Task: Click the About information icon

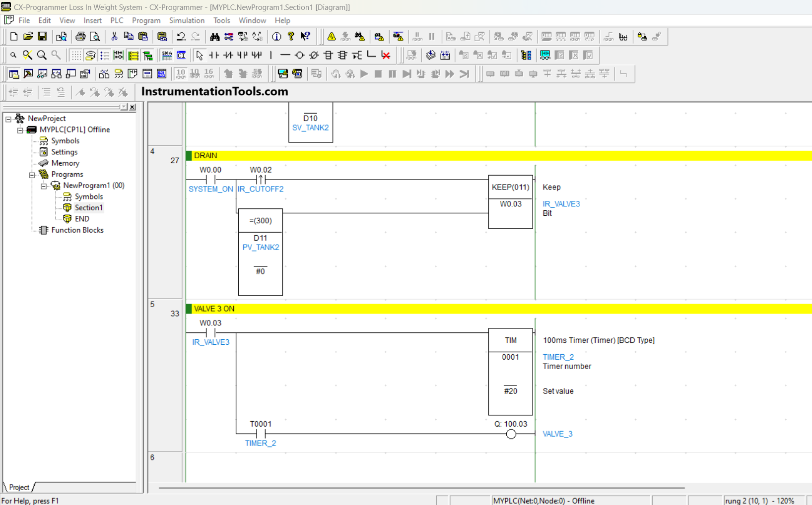Action: [276, 36]
